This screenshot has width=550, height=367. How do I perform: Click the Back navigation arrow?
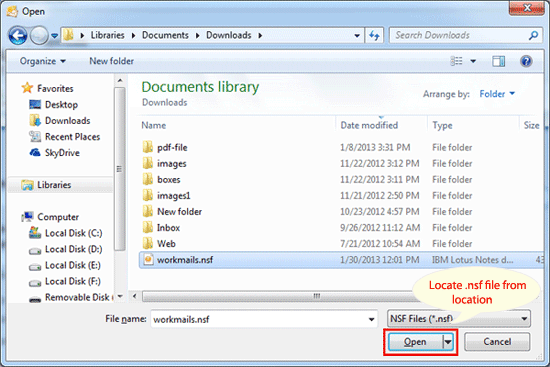point(18,35)
